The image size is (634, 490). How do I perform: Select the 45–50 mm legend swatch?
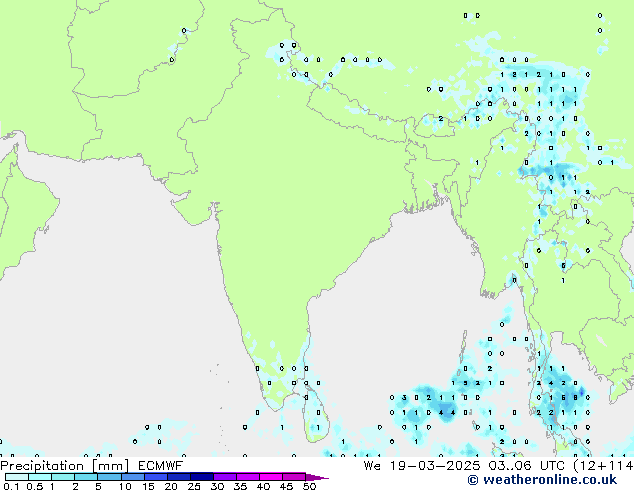tap(294, 477)
